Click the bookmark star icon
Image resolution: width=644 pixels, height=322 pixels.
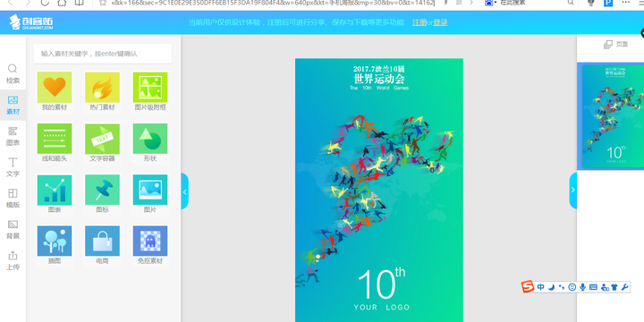103,3
